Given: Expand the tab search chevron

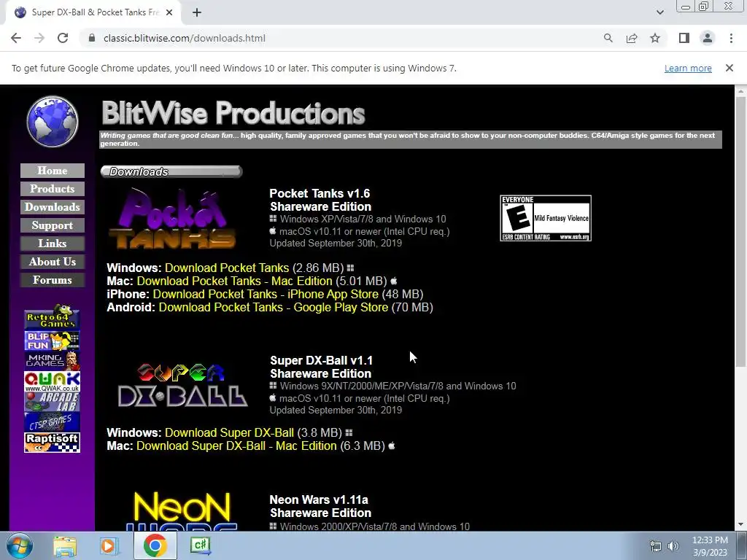Looking at the screenshot, I should tap(659, 12).
